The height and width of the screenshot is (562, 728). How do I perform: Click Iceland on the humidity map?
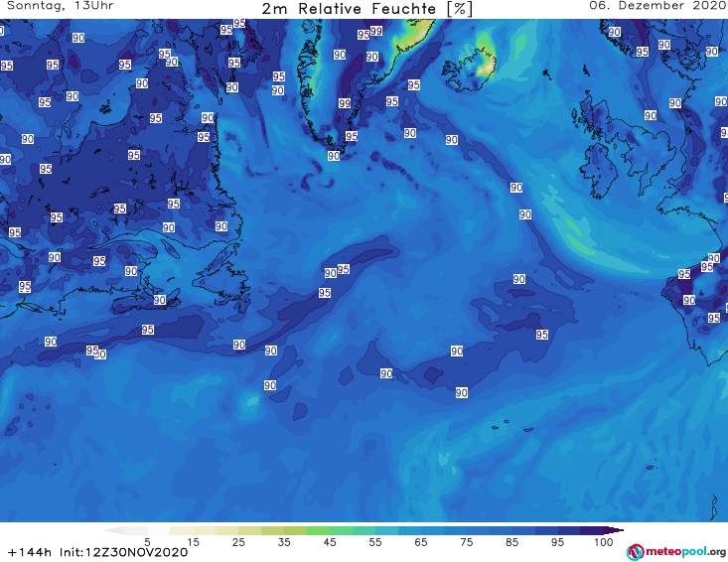pyautogui.click(x=469, y=70)
